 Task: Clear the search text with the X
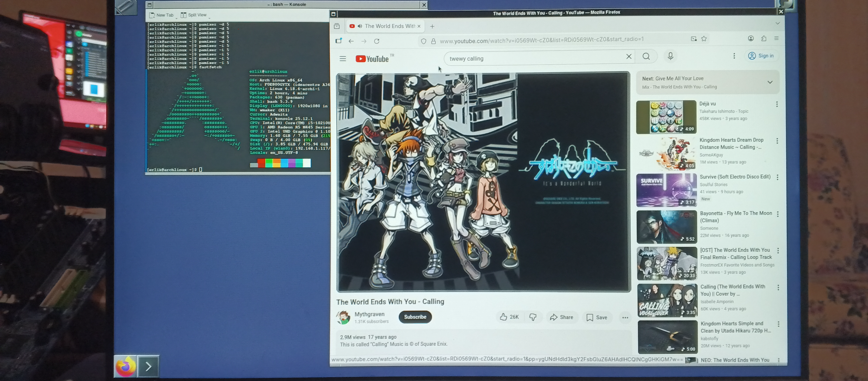[628, 56]
